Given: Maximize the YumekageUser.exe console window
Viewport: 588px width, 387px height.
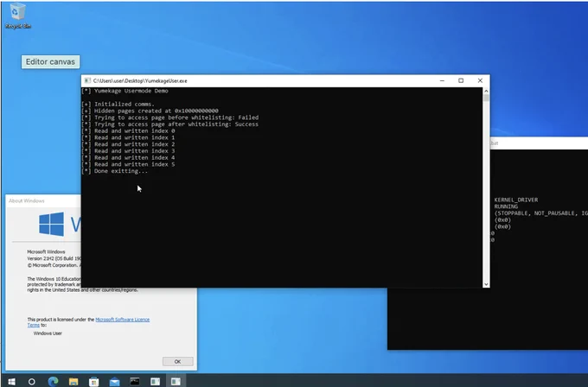Looking at the screenshot, I should point(461,80).
